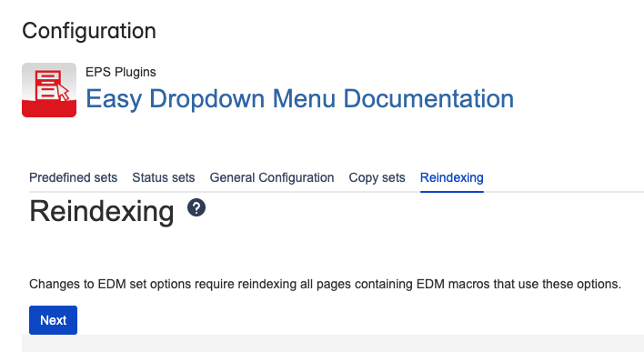644x352 pixels.
Task: Click the large Reindexing section heading
Action: coord(102,212)
